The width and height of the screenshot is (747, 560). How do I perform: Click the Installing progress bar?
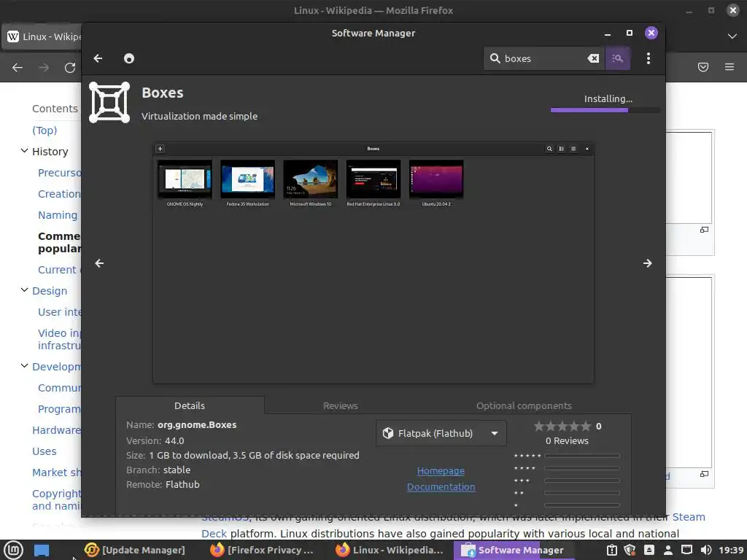[605, 110]
